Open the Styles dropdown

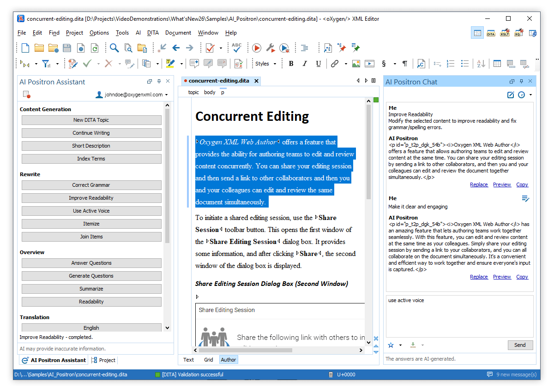pyautogui.click(x=266, y=64)
